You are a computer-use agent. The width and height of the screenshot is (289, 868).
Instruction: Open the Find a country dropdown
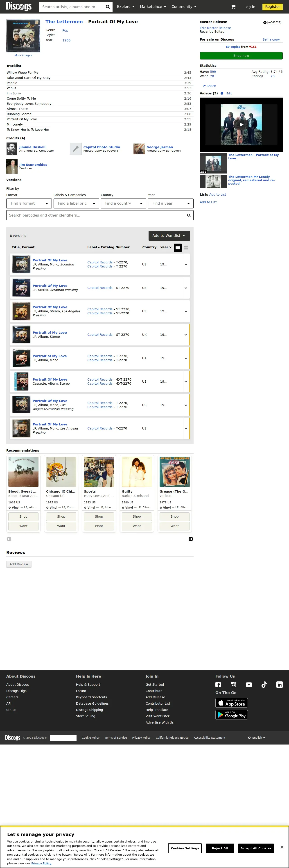124,203
